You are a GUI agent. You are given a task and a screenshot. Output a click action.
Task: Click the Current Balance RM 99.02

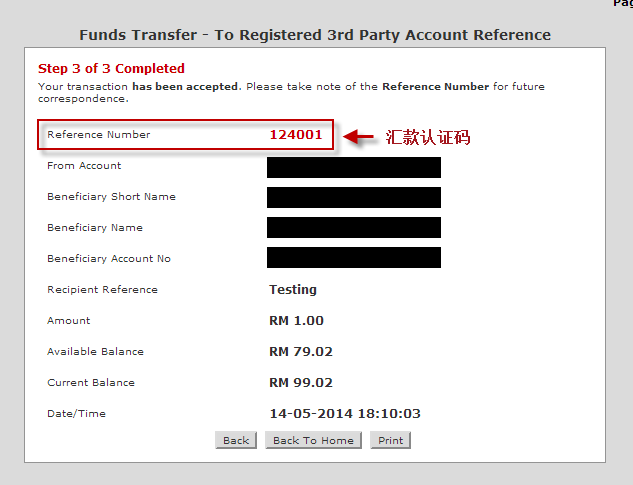click(x=301, y=382)
